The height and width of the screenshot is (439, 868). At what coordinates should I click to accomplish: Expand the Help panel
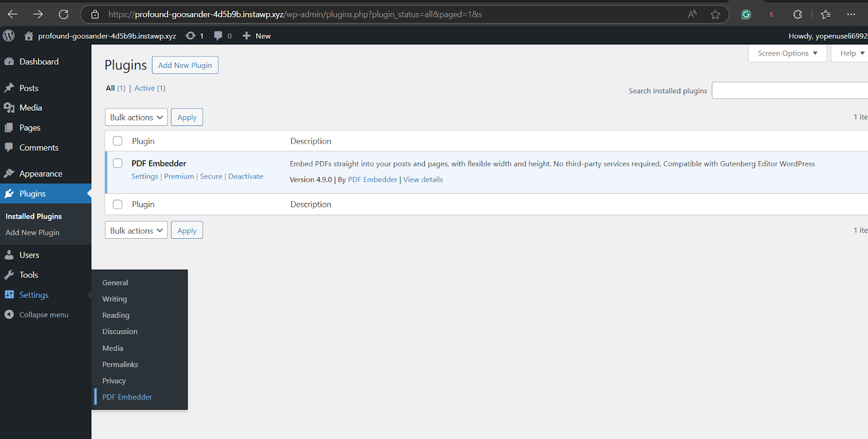851,53
